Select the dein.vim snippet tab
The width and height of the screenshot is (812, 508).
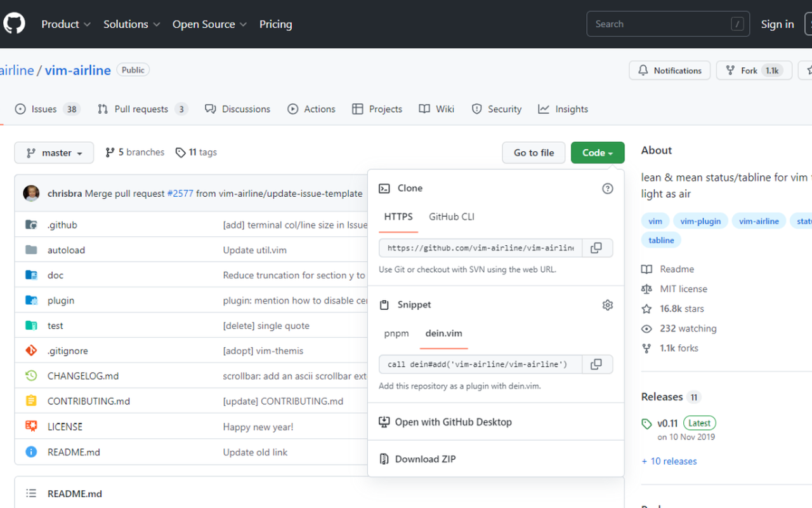click(444, 334)
